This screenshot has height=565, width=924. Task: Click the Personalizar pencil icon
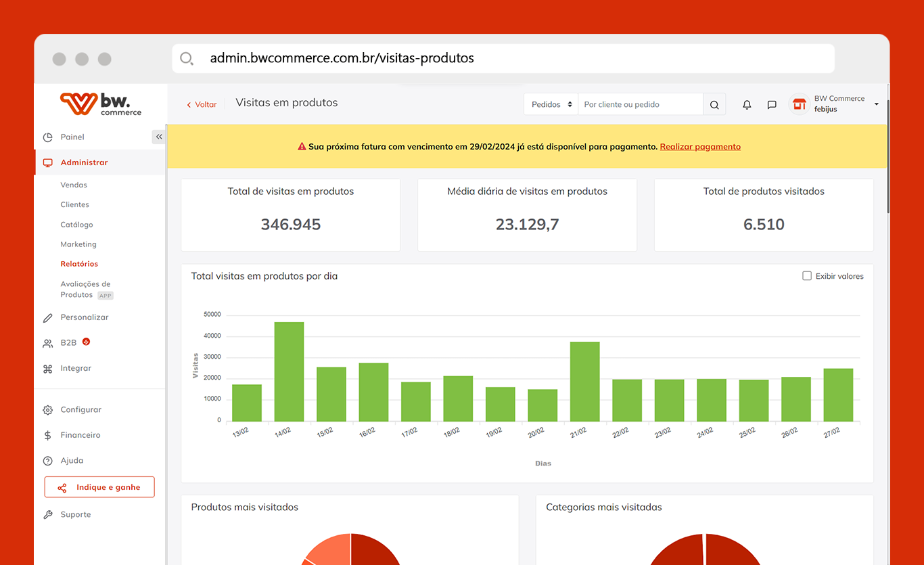(47, 318)
